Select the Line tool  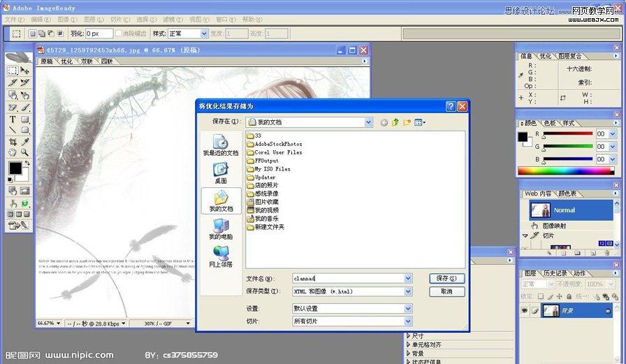click(13, 130)
